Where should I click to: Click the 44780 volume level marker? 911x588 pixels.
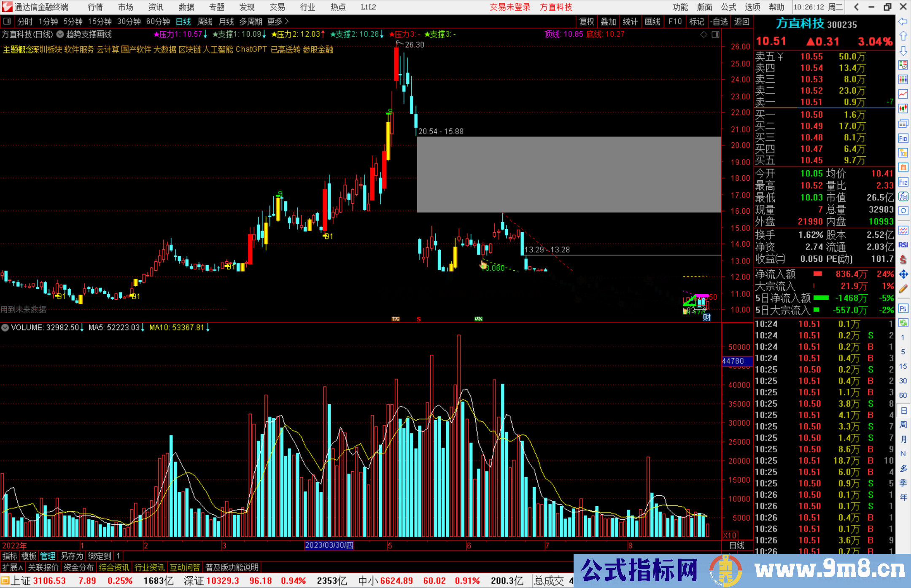click(x=737, y=361)
